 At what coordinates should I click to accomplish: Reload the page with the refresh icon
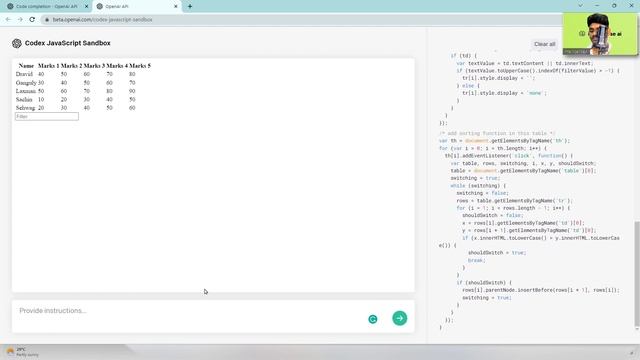pyautogui.click(x=32, y=20)
